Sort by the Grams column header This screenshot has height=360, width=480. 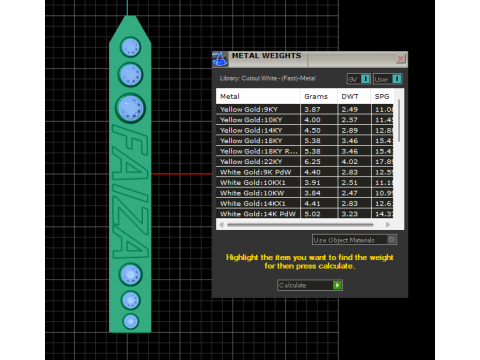point(319,96)
